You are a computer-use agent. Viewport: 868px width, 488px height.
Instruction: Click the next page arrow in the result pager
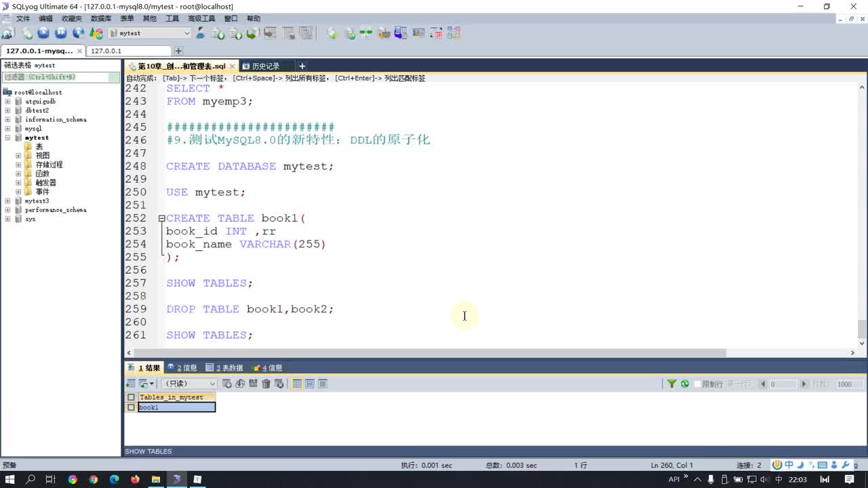(x=804, y=384)
